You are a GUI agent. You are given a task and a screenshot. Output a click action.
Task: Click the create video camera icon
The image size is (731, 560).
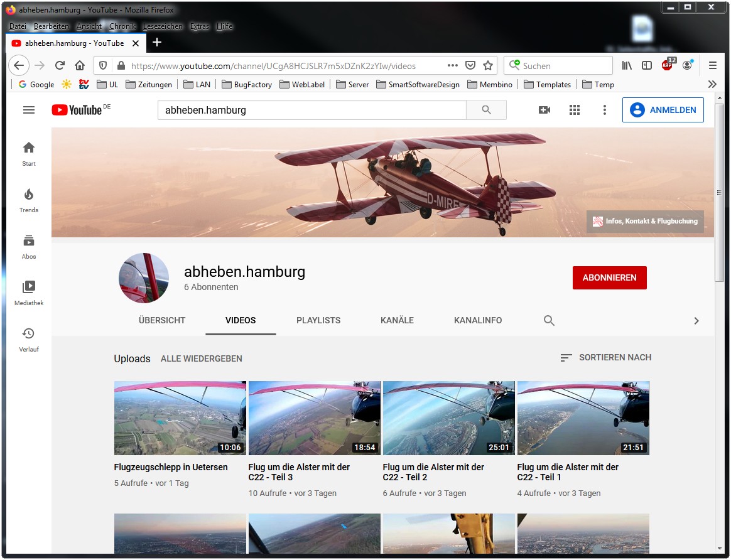click(544, 110)
